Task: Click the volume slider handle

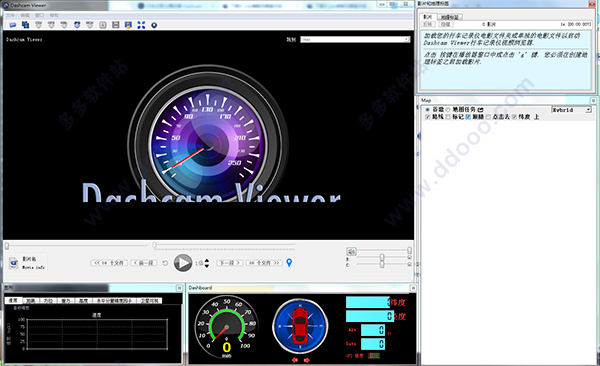Action: pyautogui.click(x=409, y=250)
